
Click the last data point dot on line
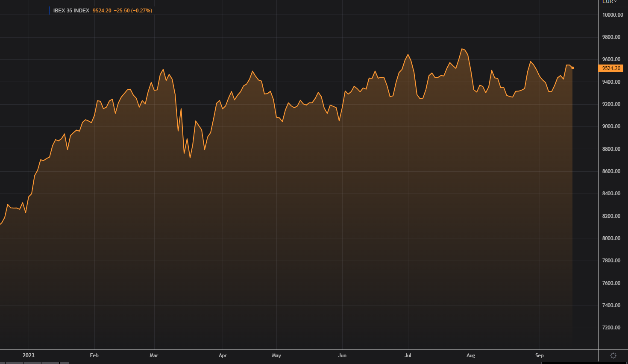(x=572, y=68)
